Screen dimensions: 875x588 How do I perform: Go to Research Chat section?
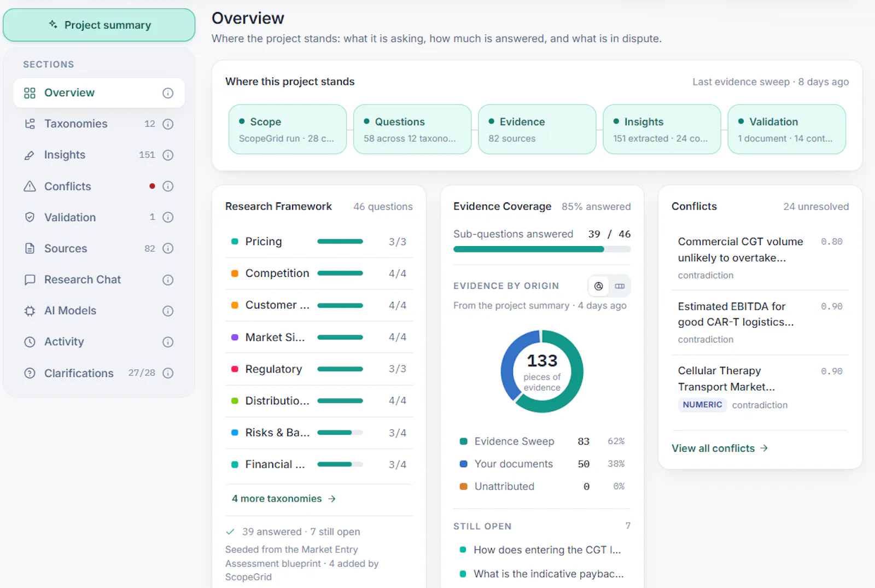99,280
